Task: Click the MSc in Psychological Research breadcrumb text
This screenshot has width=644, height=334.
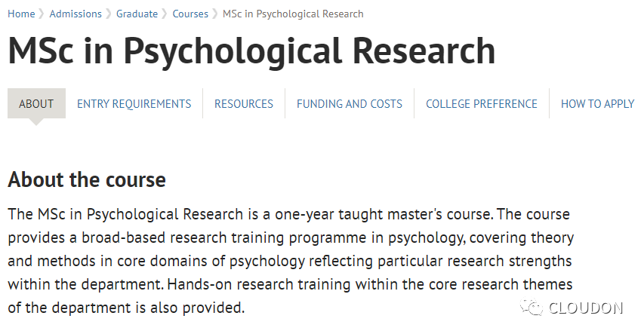Action: 293,14
